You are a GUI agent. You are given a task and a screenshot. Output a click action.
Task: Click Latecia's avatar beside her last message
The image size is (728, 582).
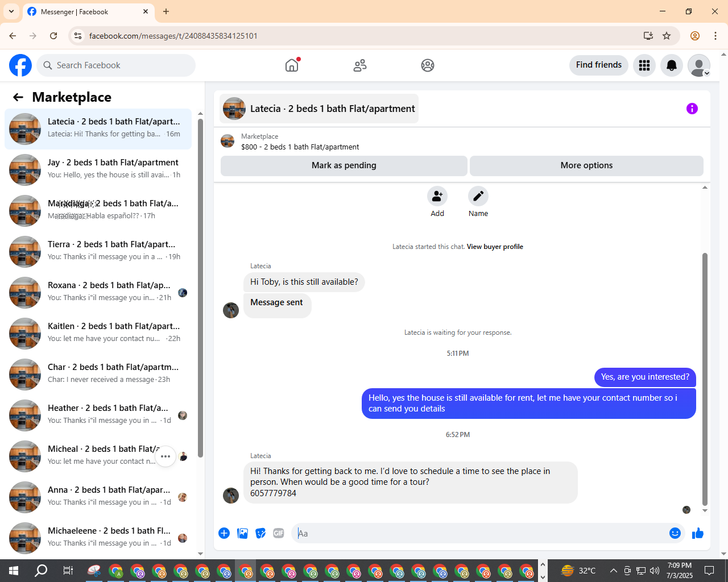231,496
